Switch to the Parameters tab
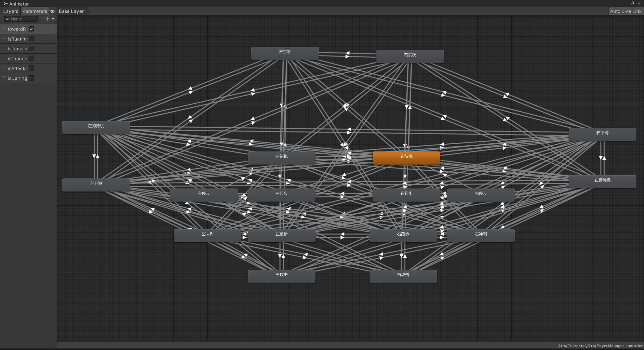The width and height of the screenshot is (644, 350). click(34, 11)
